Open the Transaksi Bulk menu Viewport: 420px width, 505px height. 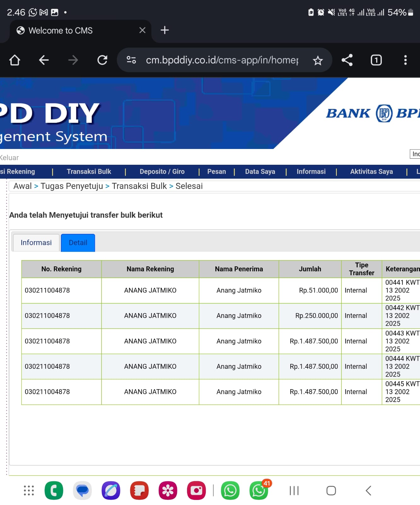tap(89, 172)
